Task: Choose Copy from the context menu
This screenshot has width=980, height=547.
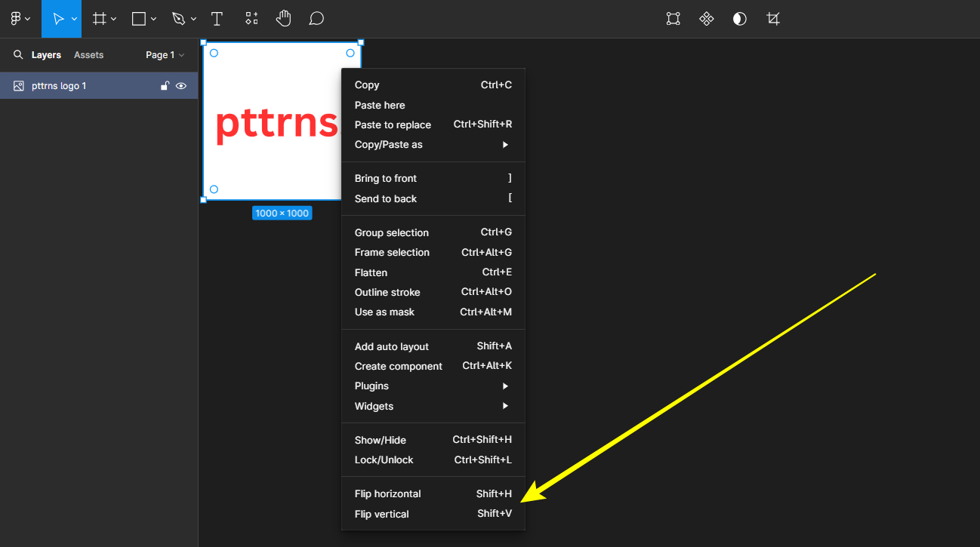Action: pos(433,85)
